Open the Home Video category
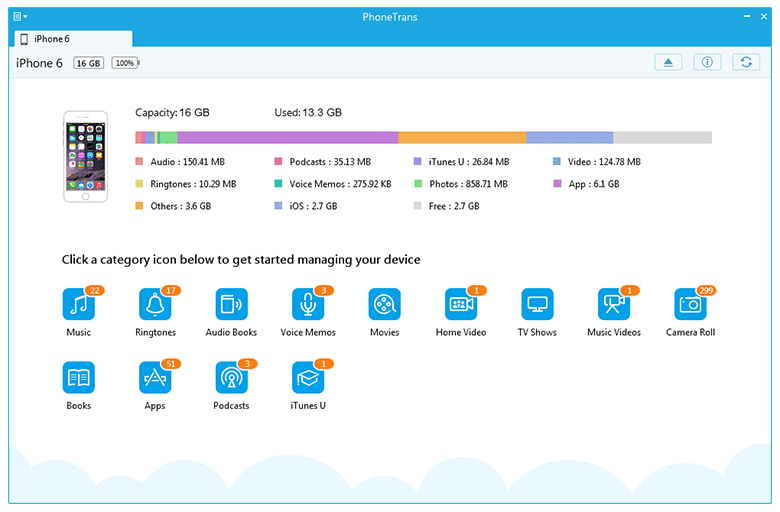The image size is (780, 512). pos(461,304)
